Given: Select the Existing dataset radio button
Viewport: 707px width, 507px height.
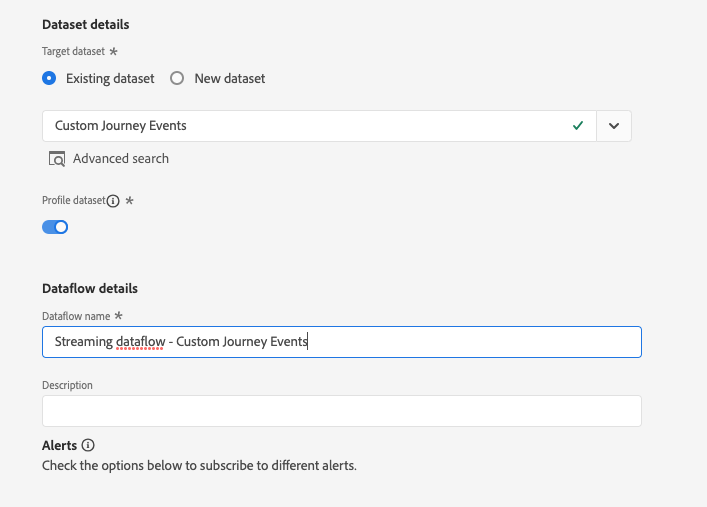Looking at the screenshot, I should (x=49, y=78).
